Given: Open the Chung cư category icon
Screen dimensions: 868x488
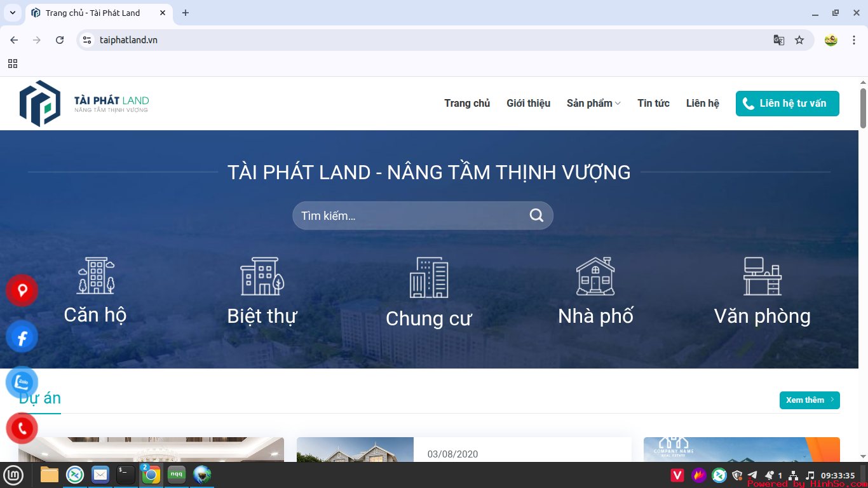Looking at the screenshot, I should pyautogui.click(x=429, y=278).
